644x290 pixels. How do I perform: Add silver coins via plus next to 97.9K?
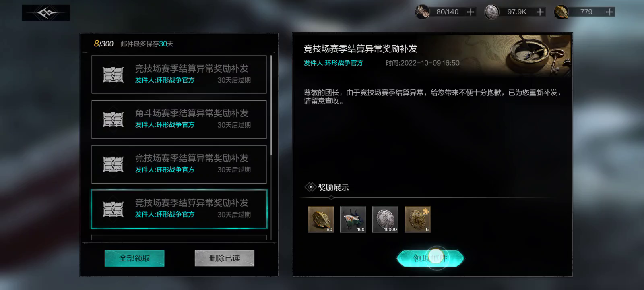click(540, 12)
